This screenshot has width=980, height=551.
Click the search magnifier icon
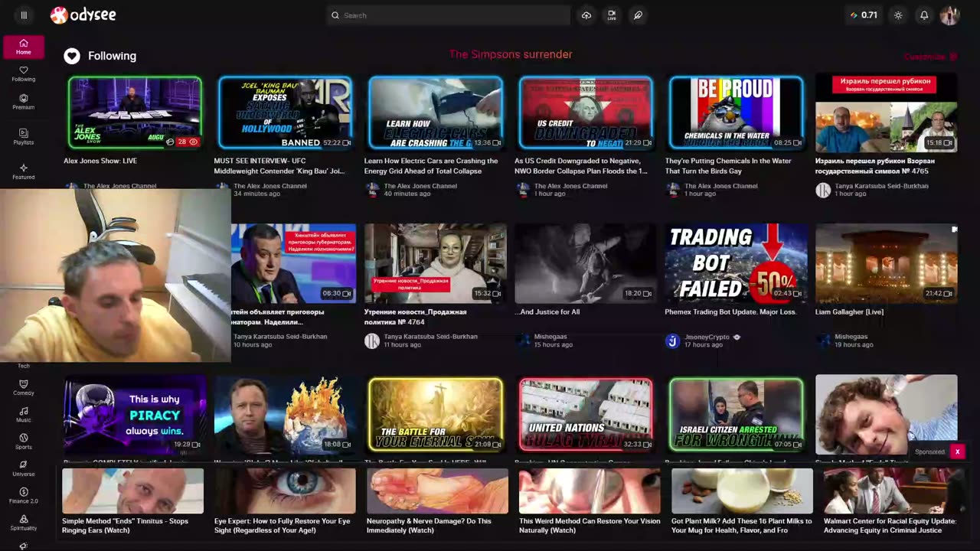pos(335,15)
